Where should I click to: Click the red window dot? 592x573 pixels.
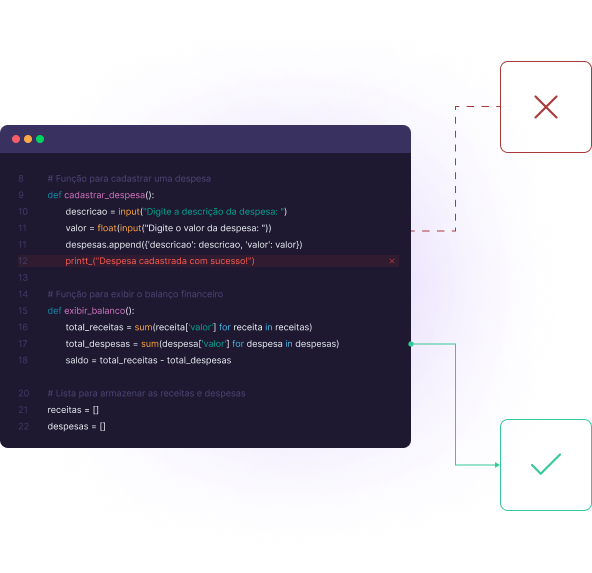point(16,139)
